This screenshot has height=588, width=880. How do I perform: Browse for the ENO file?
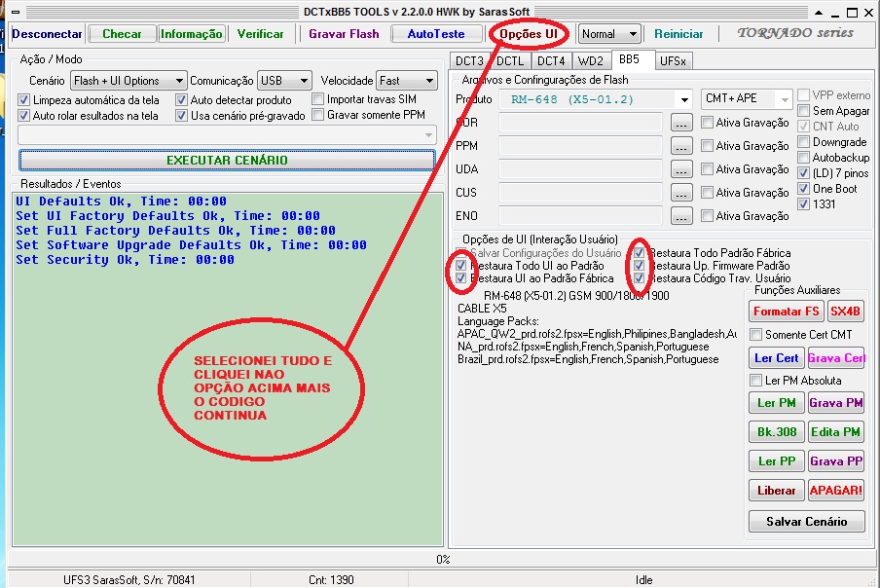(681, 216)
